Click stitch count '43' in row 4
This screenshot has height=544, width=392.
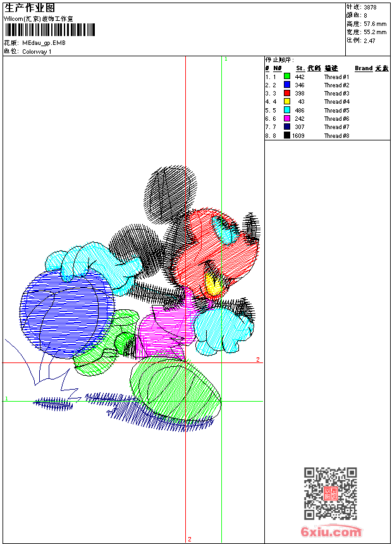coord(301,102)
